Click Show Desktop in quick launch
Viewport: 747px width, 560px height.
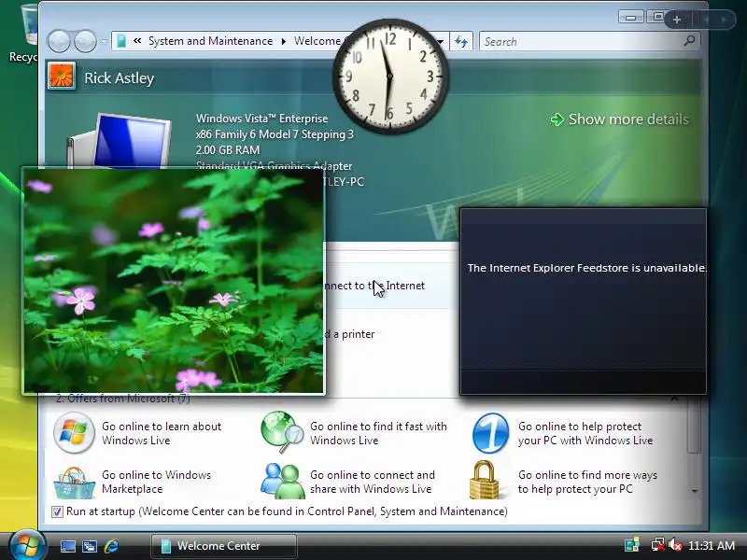tap(67, 546)
